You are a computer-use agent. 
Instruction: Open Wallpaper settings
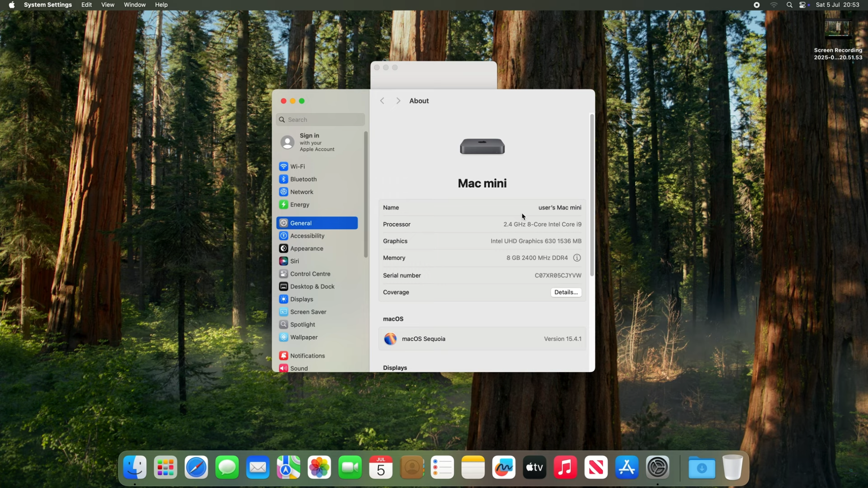pyautogui.click(x=304, y=337)
